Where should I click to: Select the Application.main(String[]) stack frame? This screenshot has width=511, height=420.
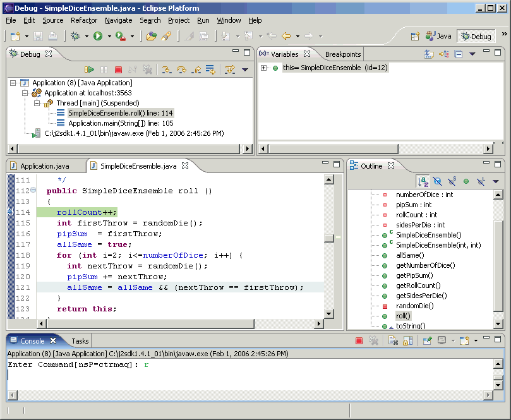point(120,123)
